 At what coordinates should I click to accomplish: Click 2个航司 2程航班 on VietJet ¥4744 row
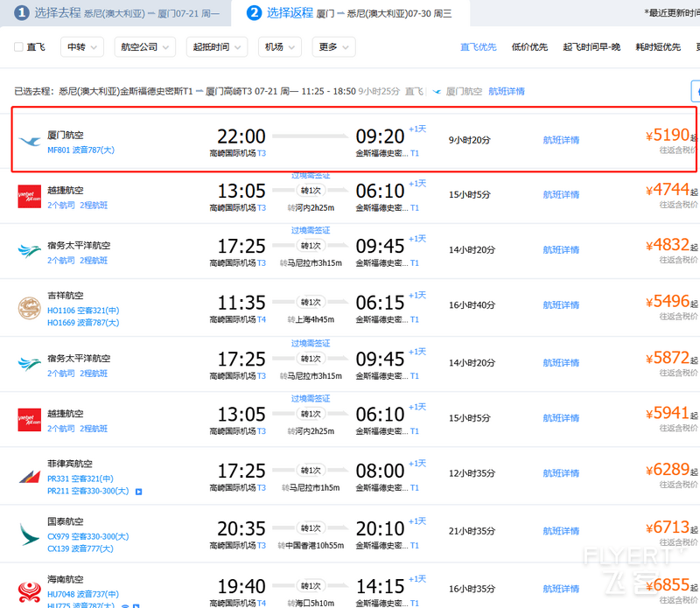tap(77, 206)
